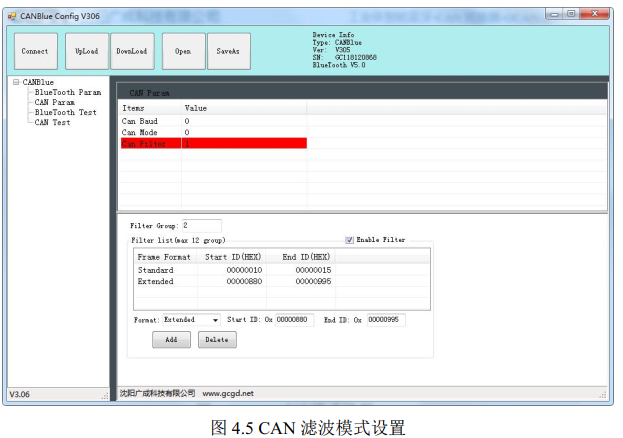Viewport: 623px width, 438px height.
Task: Minimize the CANBlue Config window
Action: [x=555, y=14]
